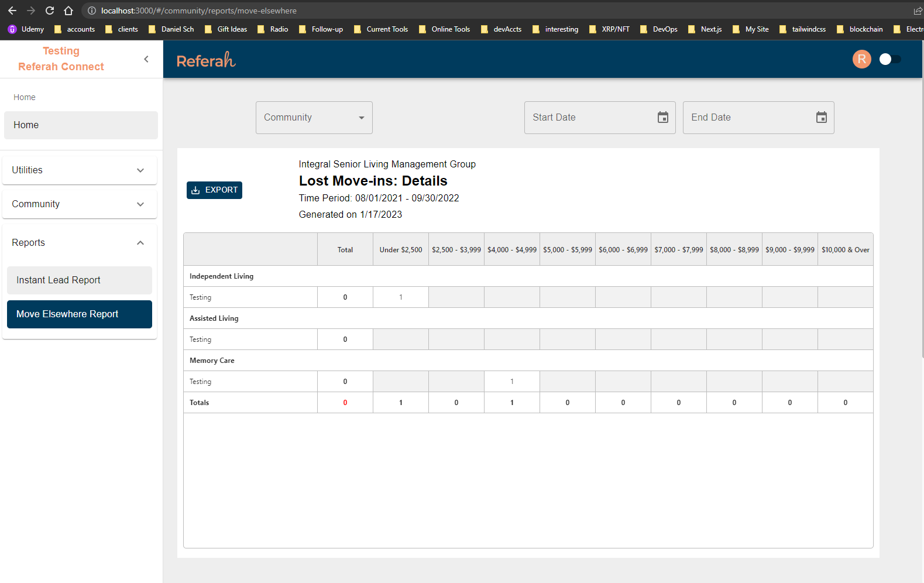Click the Start Date input field
Viewport: 924px width, 583px height.
point(600,118)
